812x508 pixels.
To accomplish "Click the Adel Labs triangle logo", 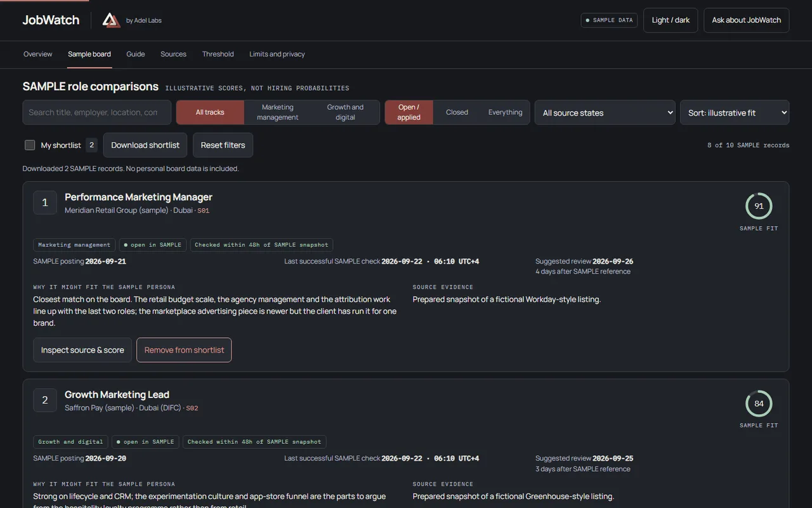I will [112, 20].
